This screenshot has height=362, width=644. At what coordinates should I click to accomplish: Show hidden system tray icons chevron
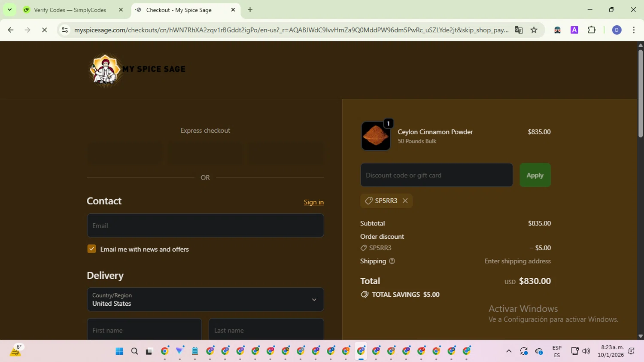(509, 351)
